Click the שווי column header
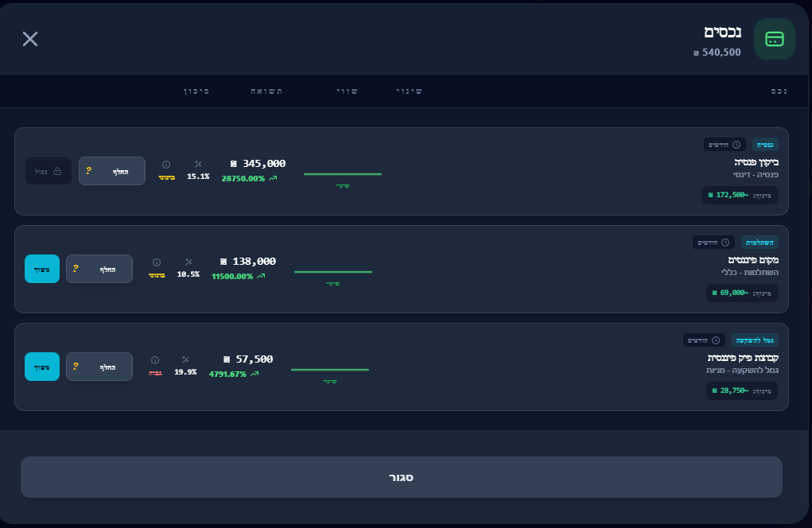The width and height of the screenshot is (812, 528). (347, 91)
